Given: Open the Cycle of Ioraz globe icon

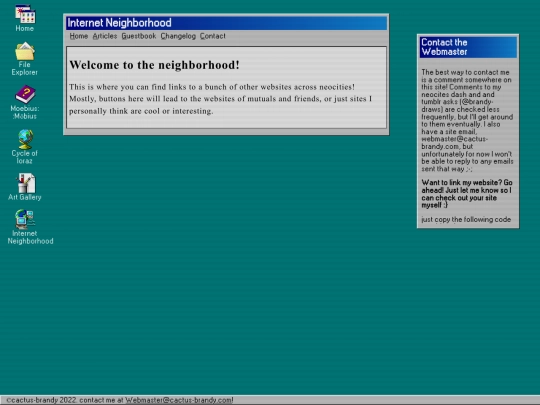Looking at the screenshot, I should click(25, 147).
